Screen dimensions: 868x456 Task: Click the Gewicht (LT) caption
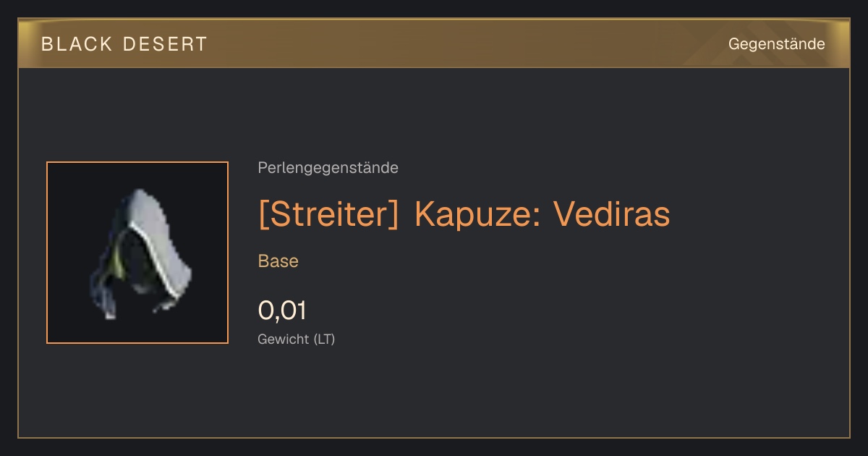tap(297, 339)
